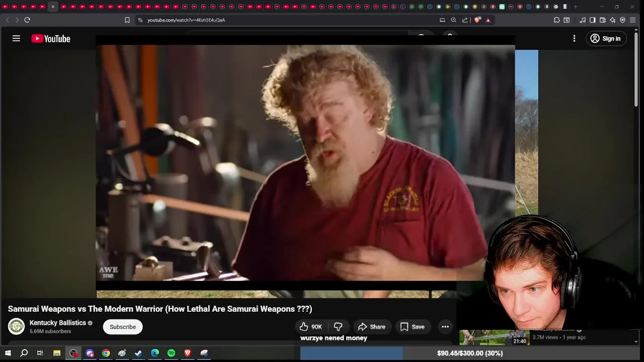644x362 pixels.
Task: Click the $90.45/$300.00 donation goal bar
Action: pyautogui.click(x=470, y=353)
